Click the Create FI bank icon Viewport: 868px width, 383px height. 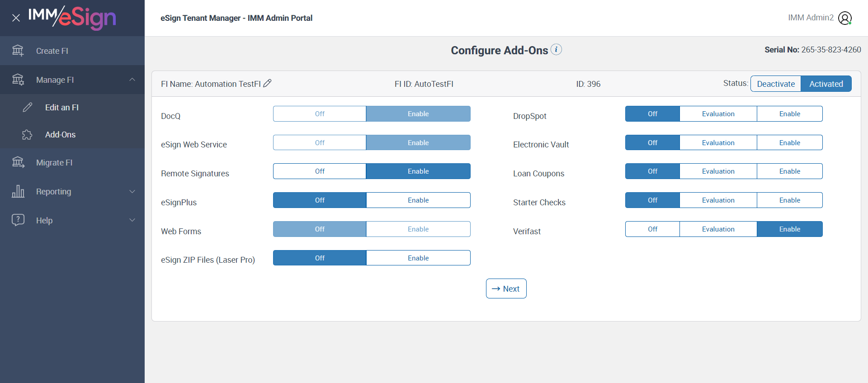[18, 51]
